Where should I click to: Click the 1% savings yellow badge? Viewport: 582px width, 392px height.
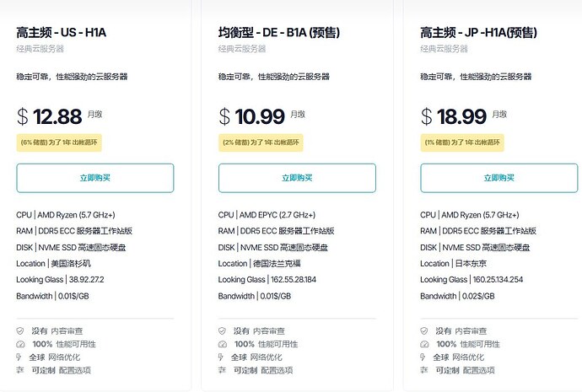tap(462, 142)
